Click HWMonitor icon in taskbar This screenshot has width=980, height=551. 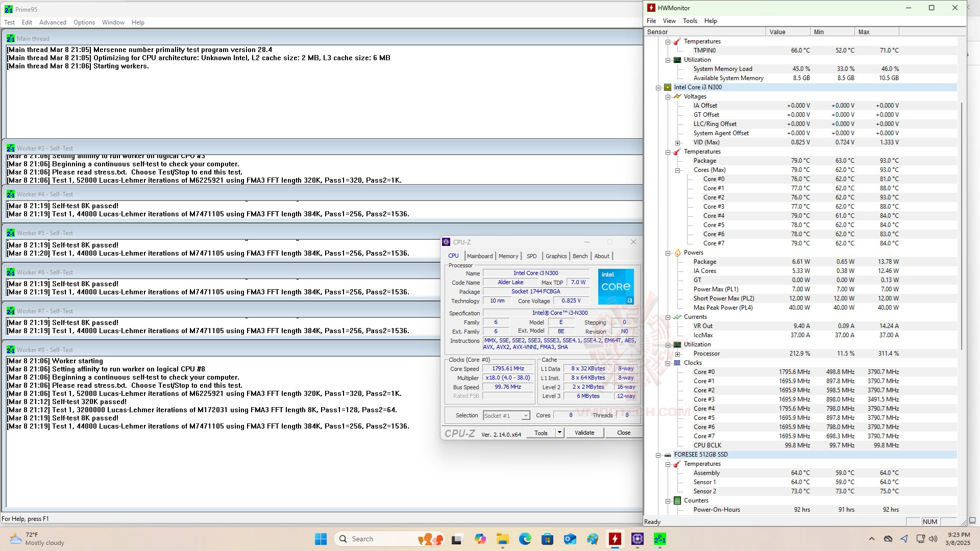tap(615, 539)
